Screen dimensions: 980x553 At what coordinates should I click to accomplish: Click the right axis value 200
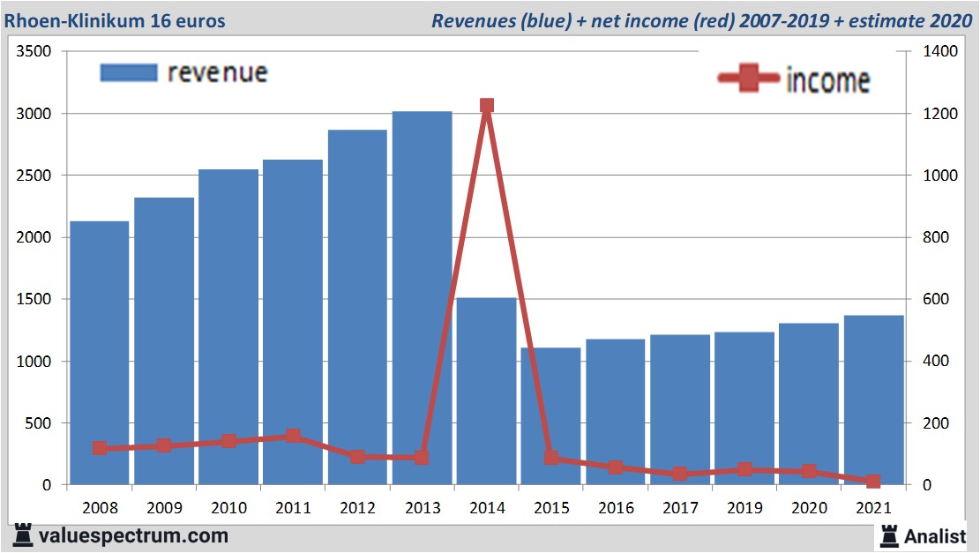click(x=936, y=423)
